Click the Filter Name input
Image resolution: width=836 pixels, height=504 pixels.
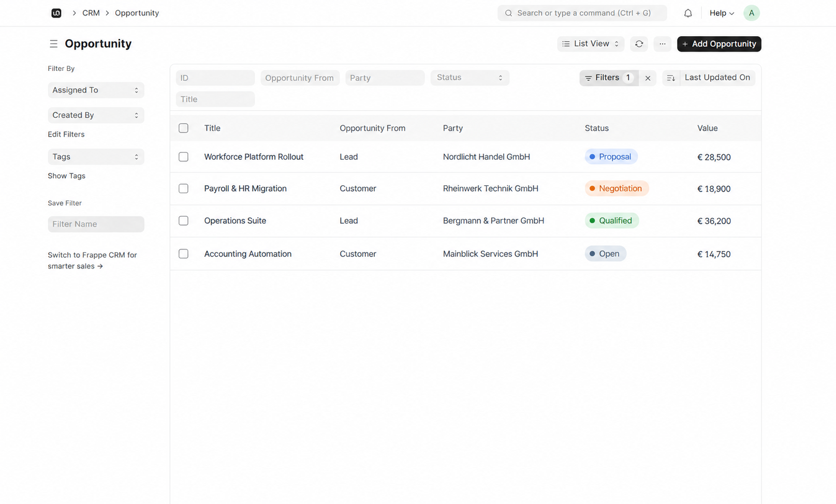96,224
